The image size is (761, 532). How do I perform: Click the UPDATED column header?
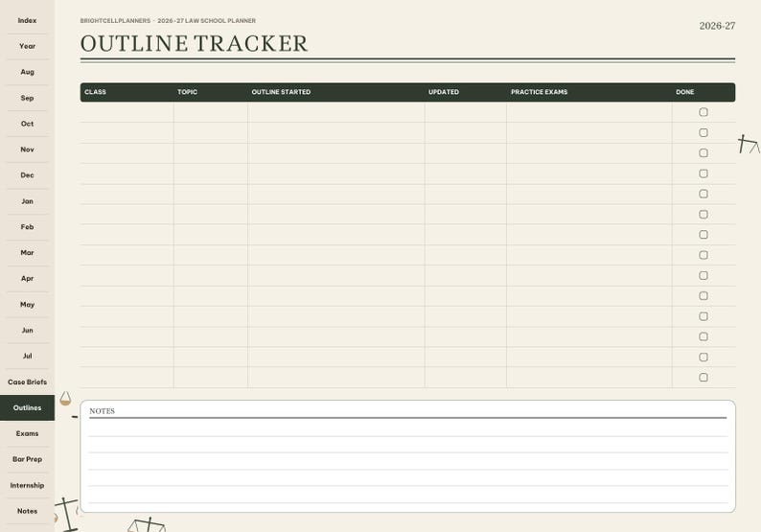pos(444,92)
